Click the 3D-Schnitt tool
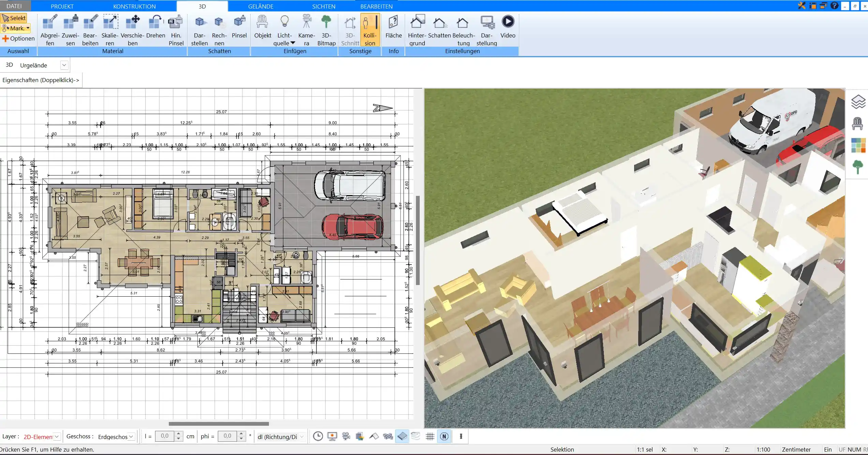 350,30
